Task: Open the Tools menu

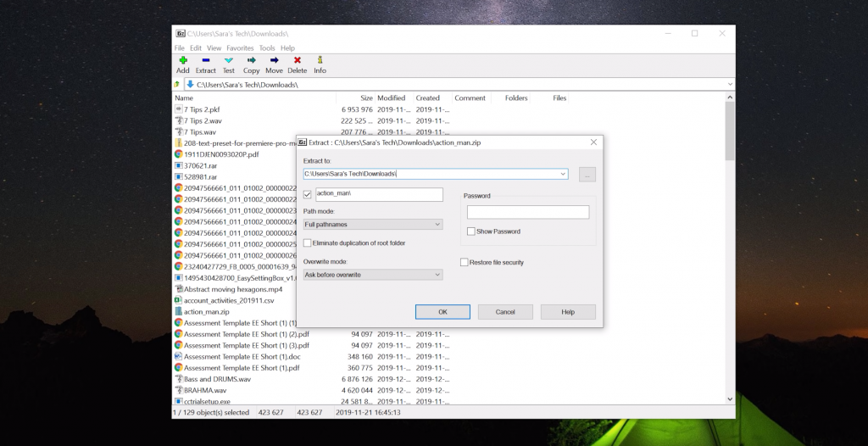Action: [x=267, y=48]
